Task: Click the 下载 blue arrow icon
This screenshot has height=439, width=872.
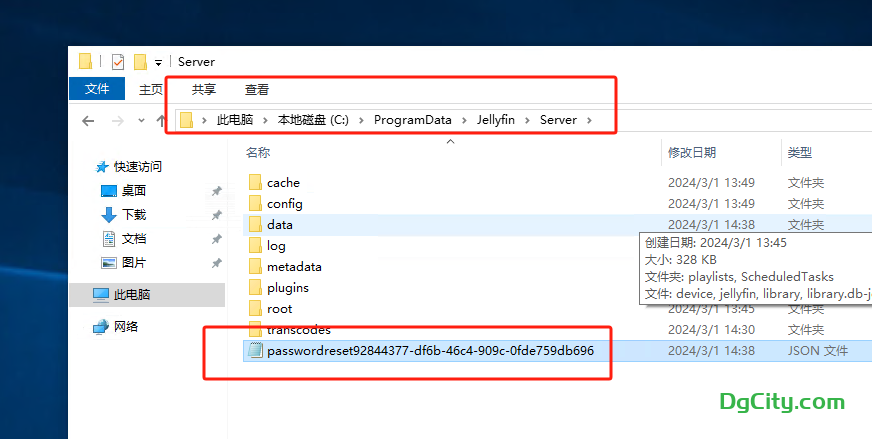Action: [108, 215]
